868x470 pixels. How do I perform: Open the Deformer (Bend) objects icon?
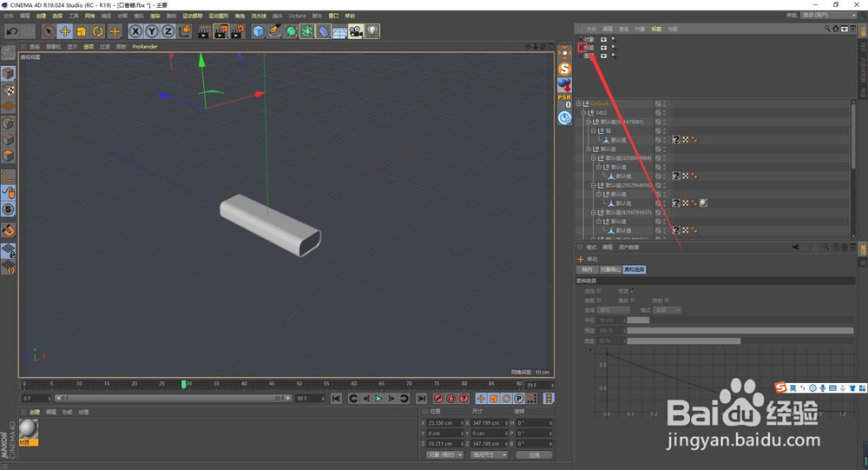point(324,31)
